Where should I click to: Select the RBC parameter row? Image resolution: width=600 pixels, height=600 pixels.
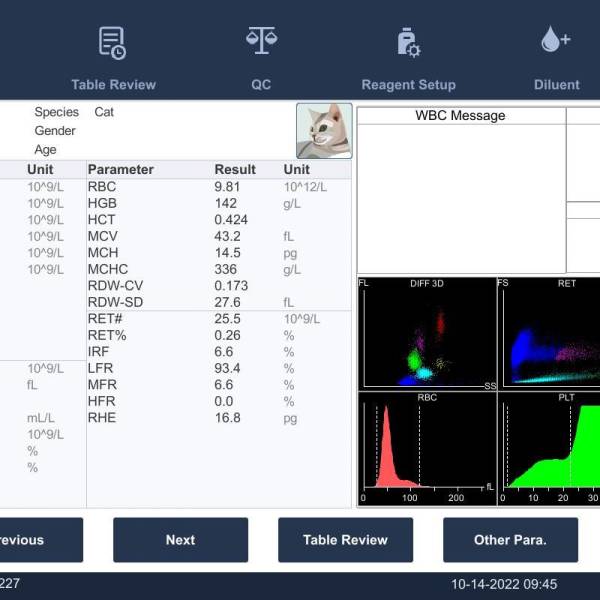(x=219, y=187)
